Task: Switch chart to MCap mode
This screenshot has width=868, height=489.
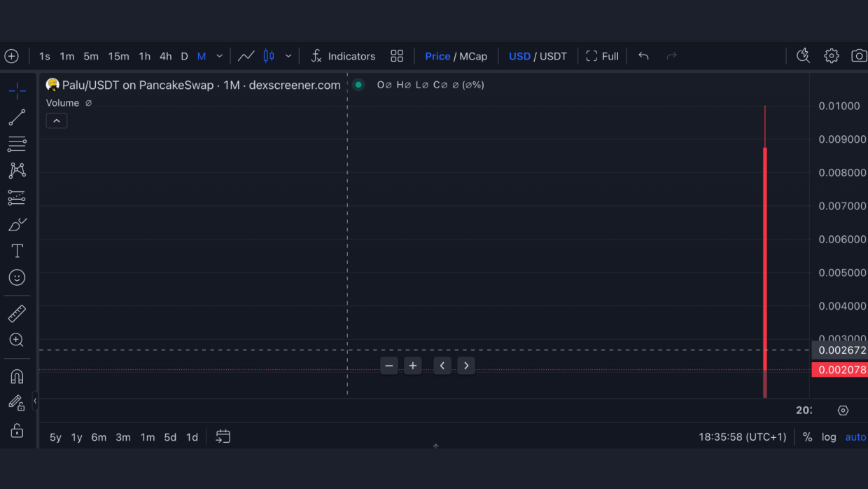Action: pyautogui.click(x=473, y=56)
